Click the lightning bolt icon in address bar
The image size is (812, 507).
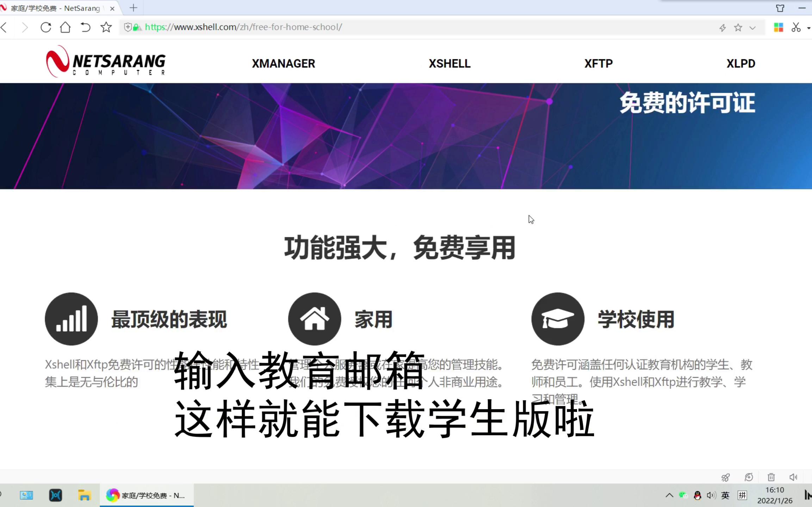coord(723,27)
